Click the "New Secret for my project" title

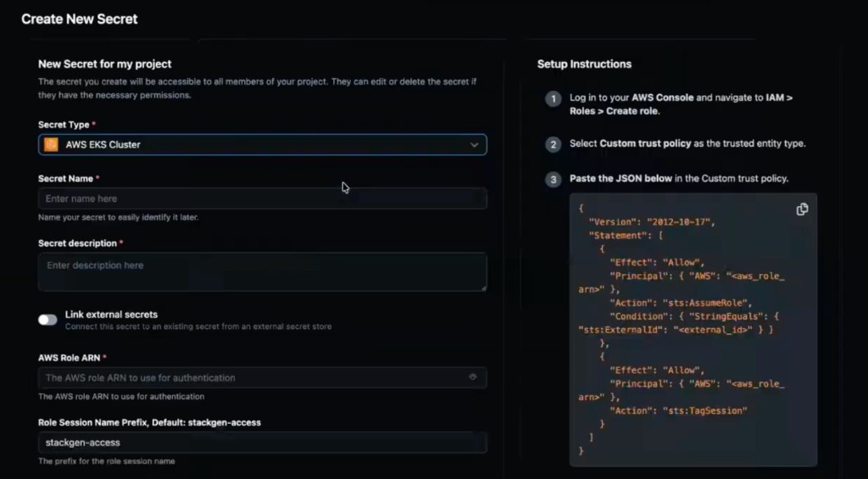tap(104, 64)
